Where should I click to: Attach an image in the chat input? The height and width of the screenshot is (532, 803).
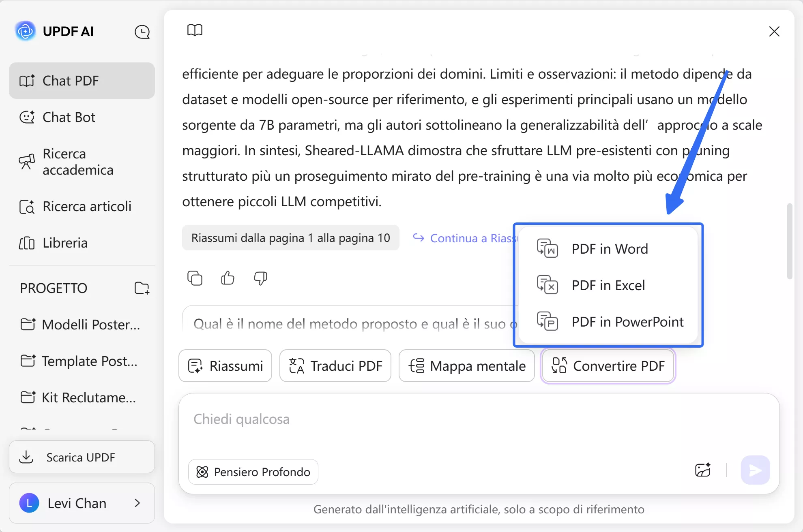coord(703,470)
